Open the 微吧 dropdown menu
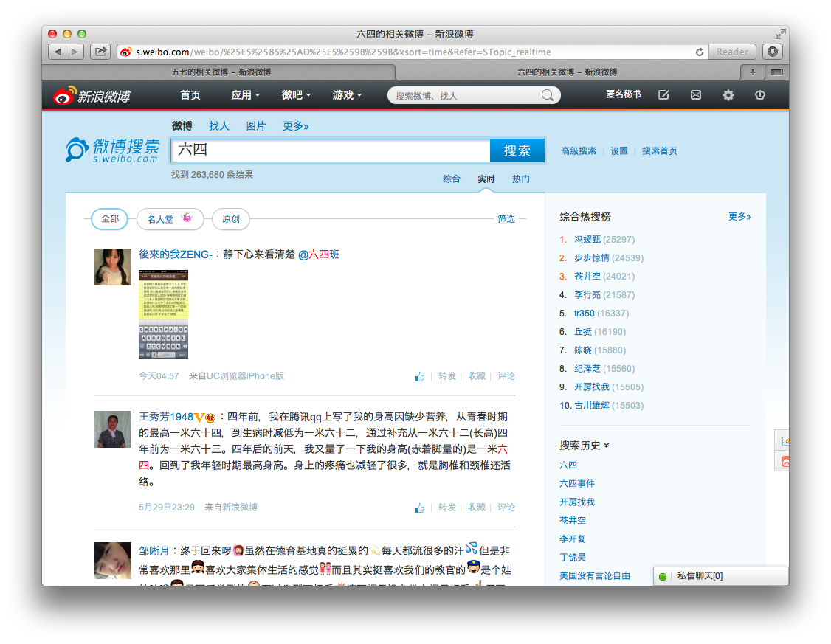The image size is (831, 644). pyautogui.click(x=296, y=95)
